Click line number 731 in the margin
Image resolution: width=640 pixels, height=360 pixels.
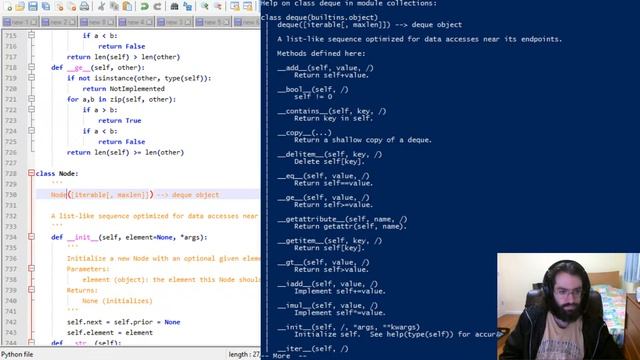[11, 205]
